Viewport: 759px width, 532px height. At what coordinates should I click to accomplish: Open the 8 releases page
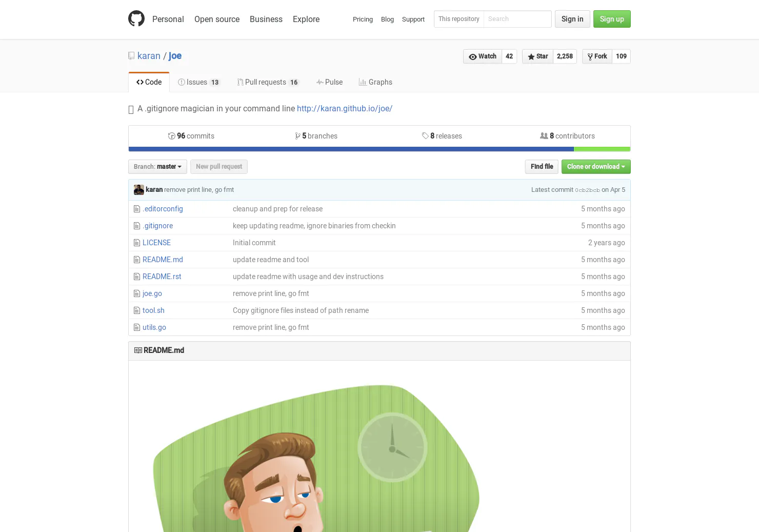(442, 136)
